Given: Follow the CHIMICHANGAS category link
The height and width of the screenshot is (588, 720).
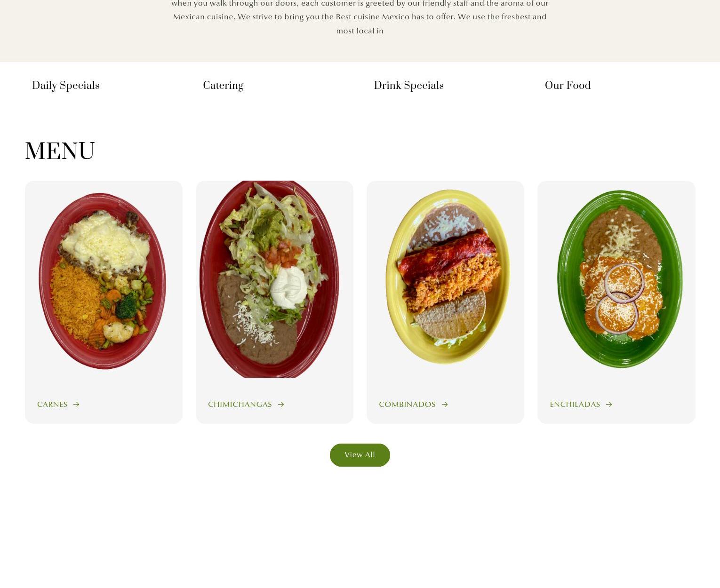Looking at the screenshot, I should tap(240, 405).
